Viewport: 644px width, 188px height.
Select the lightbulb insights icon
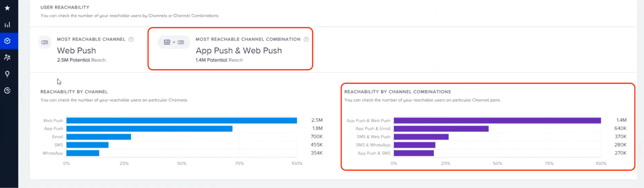[x=7, y=74]
